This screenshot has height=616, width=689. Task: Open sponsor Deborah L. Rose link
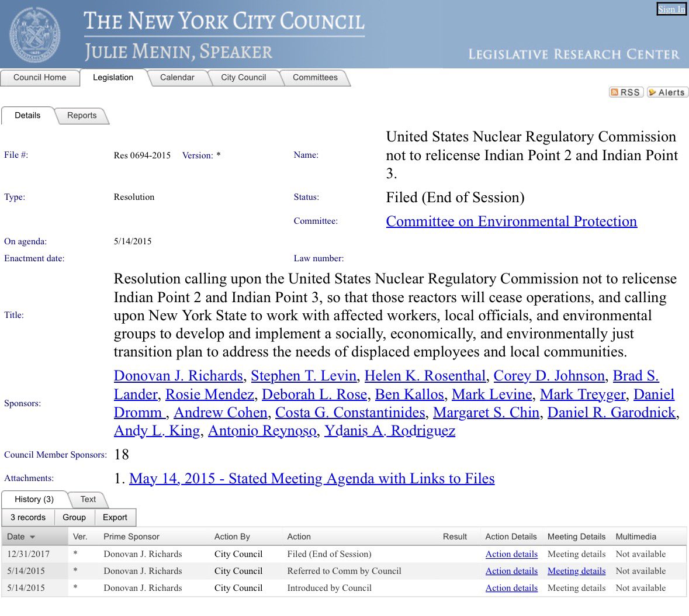pyautogui.click(x=314, y=394)
